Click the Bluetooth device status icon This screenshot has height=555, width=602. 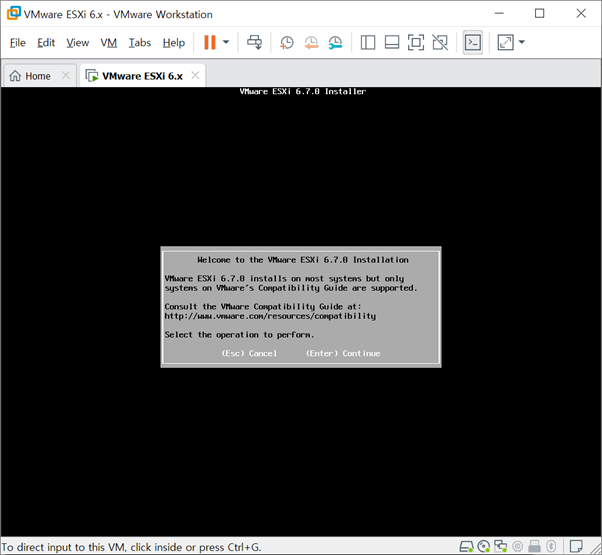pos(551,546)
